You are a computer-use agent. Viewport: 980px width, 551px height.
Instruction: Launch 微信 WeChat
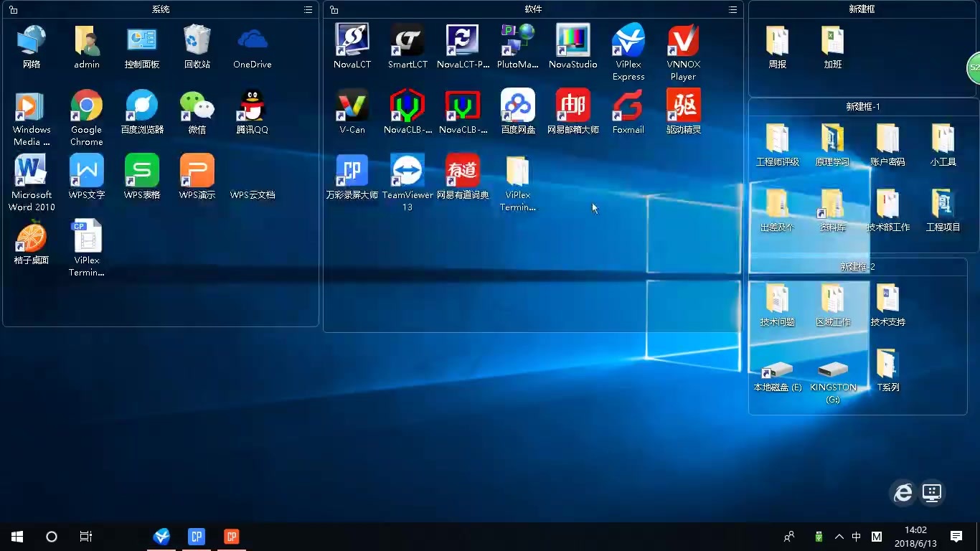pos(197,105)
